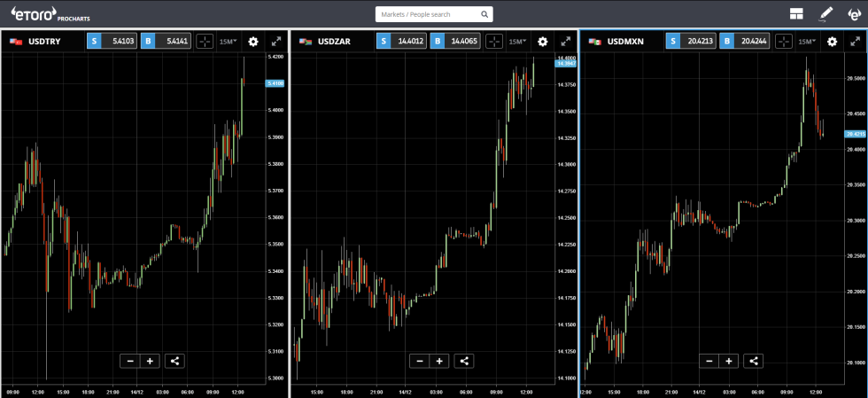Open settings gear on USDTRY chart
This screenshot has height=398, width=868.
pyautogui.click(x=253, y=41)
